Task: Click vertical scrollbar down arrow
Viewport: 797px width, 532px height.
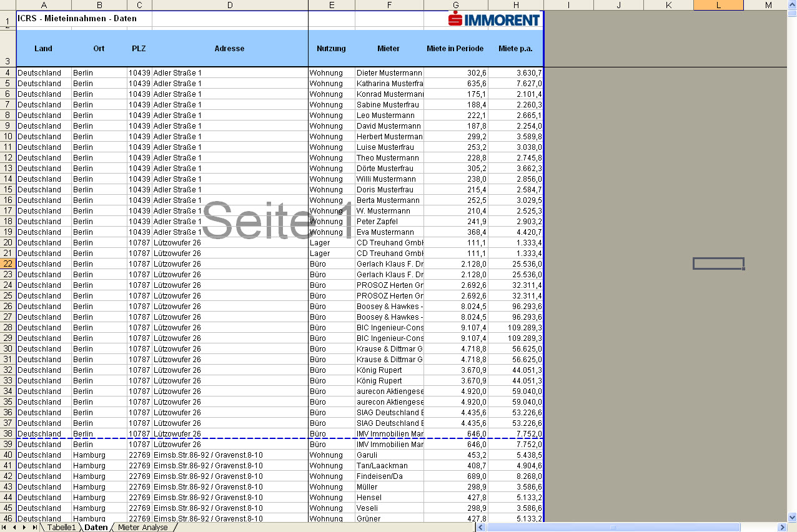Action: (x=792, y=517)
